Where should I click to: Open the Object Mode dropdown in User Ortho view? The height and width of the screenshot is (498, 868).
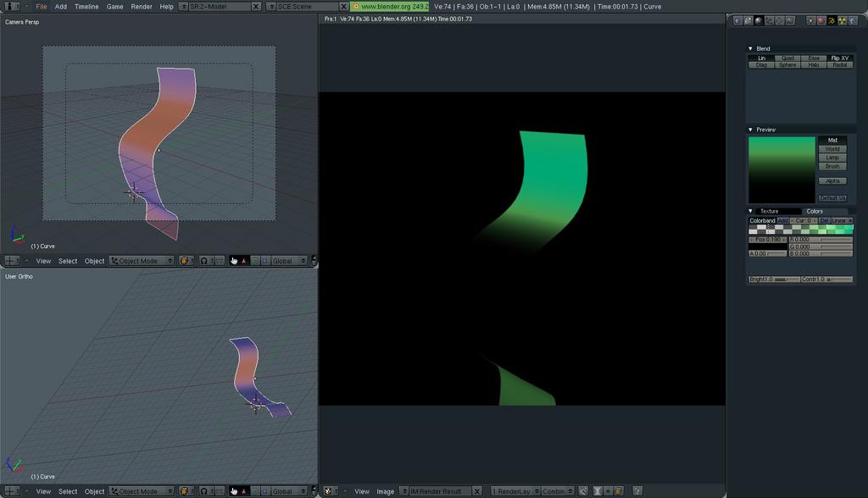click(142, 491)
